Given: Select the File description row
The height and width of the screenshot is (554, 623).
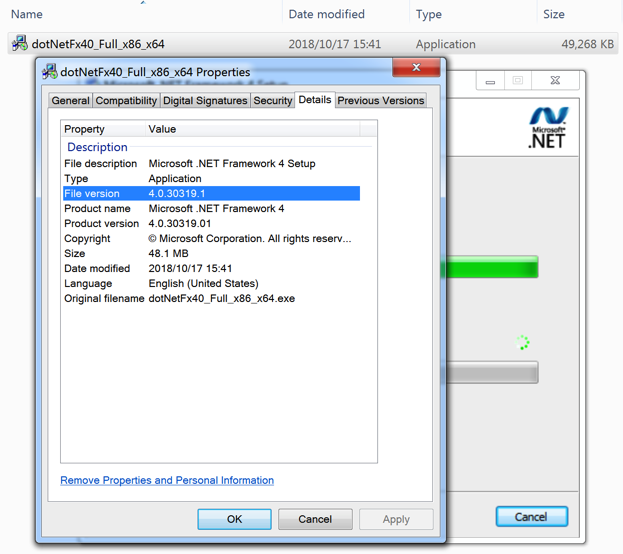Looking at the screenshot, I should tap(211, 163).
